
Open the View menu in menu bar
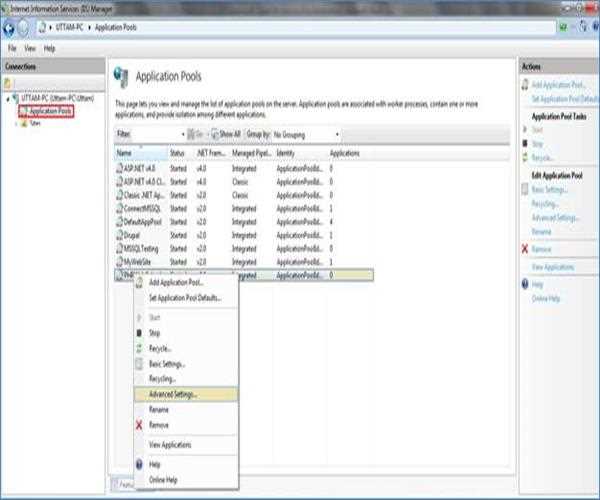click(x=28, y=48)
